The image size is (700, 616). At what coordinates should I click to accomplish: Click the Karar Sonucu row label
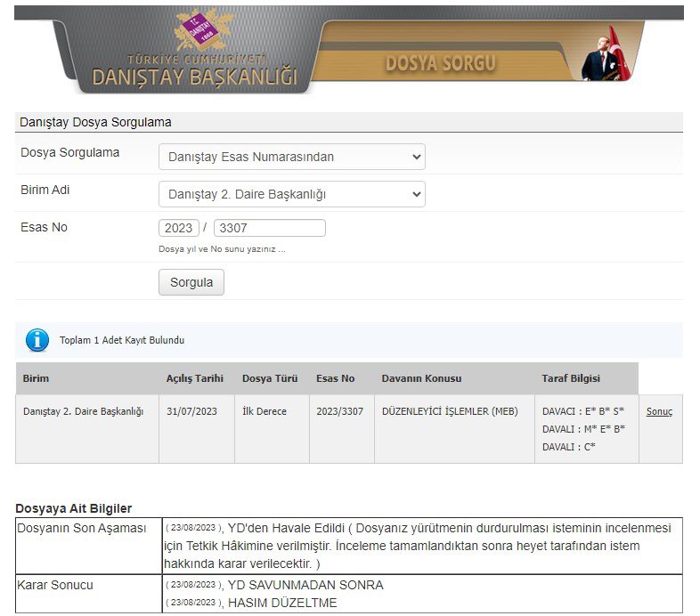(x=55, y=585)
